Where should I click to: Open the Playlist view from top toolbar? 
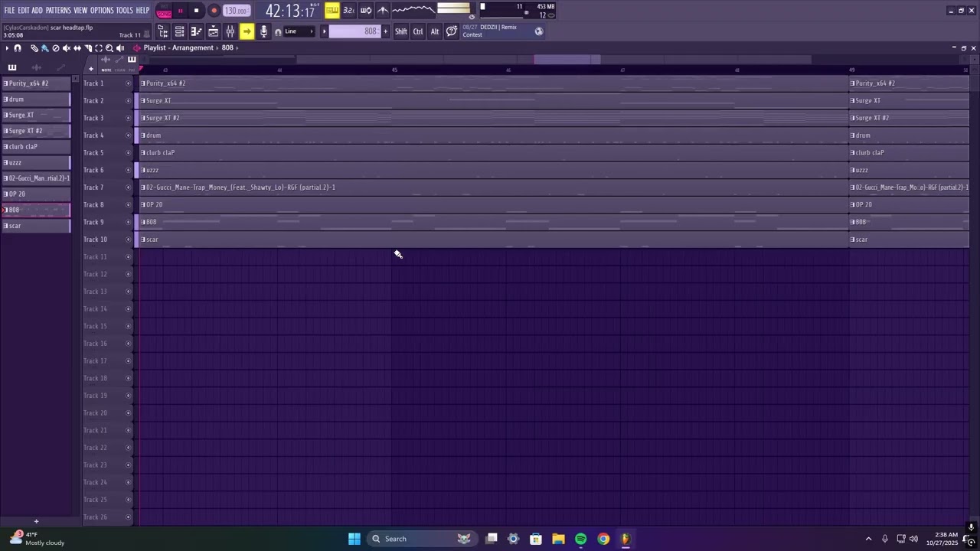pyautogui.click(x=213, y=31)
